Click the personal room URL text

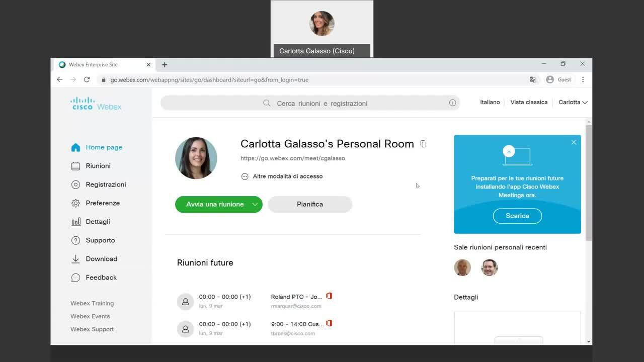[x=293, y=158]
